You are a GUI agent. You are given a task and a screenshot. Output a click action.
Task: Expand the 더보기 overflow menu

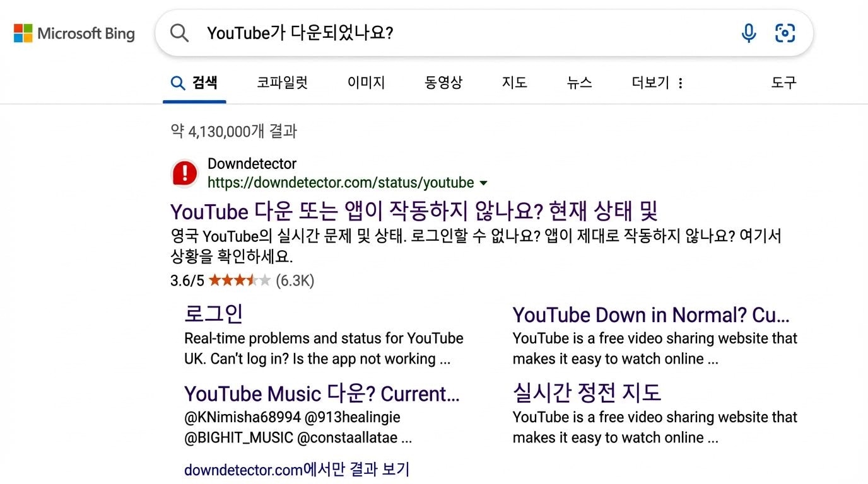click(x=649, y=83)
